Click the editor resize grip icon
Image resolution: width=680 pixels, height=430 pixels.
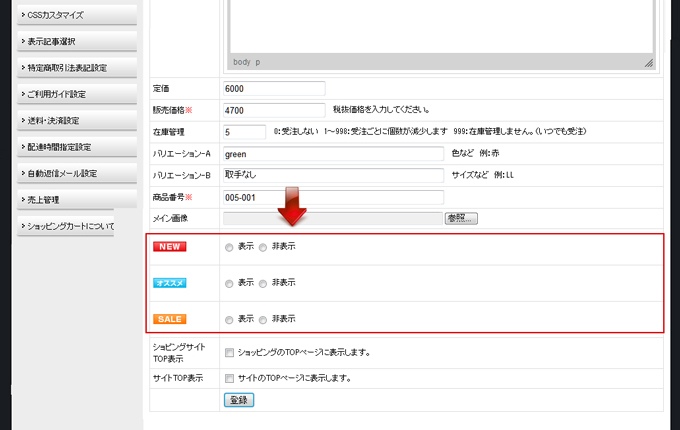click(x=648, y=62)
